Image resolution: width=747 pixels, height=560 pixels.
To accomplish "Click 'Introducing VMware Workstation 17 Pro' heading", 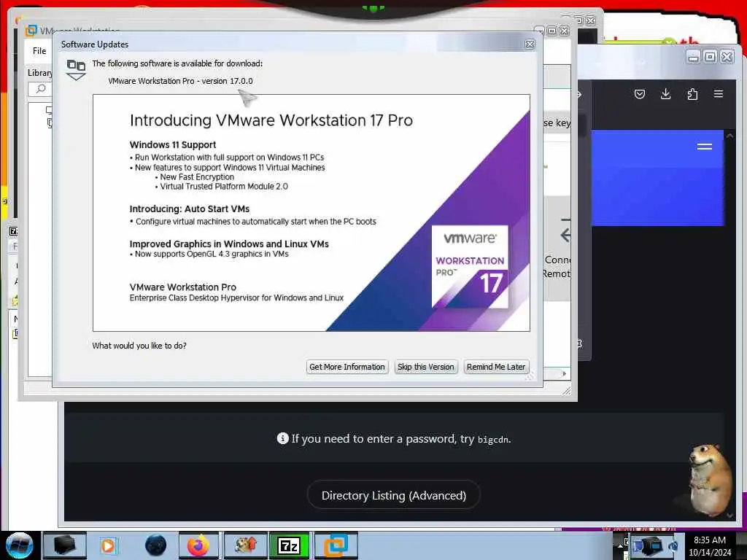I will 271,120.
